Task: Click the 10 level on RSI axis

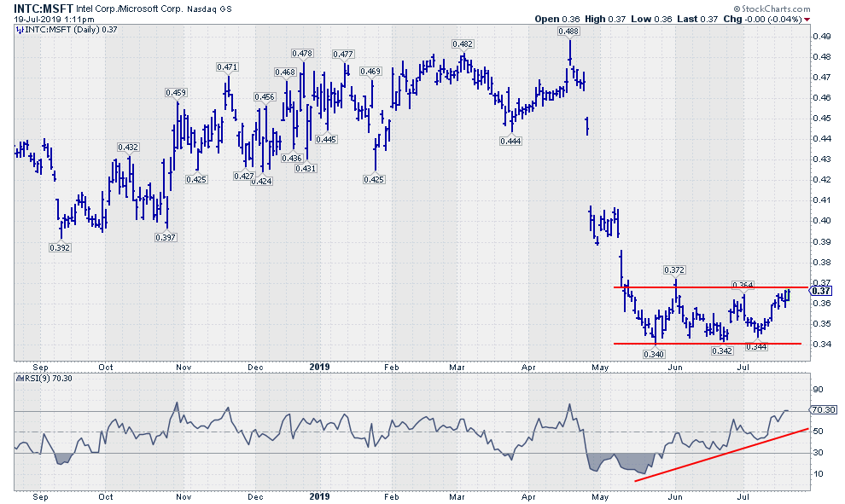Action: point(818,474)
